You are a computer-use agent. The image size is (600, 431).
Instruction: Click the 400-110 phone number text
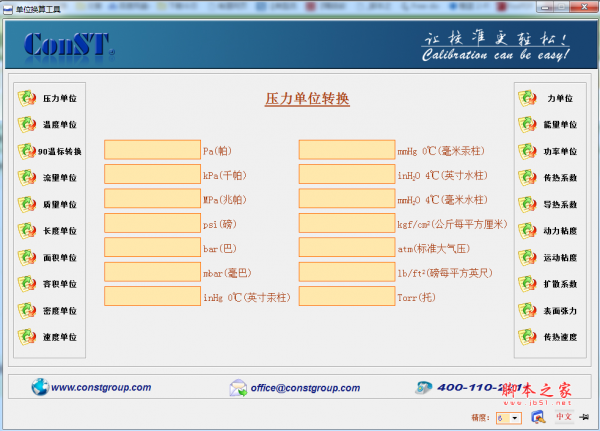click(x=479, y=388)
